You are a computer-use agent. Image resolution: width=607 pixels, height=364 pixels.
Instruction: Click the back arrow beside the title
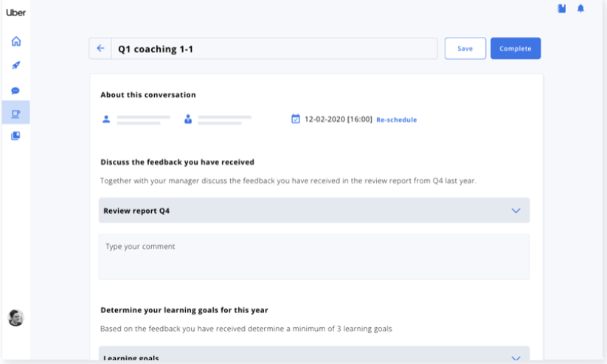(100, 49)
